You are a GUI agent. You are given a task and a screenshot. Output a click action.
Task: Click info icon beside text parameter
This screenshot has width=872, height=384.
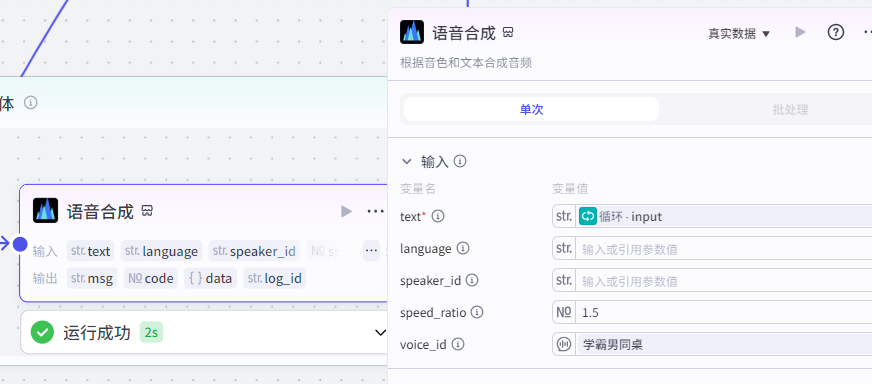[x=438, y=216]
